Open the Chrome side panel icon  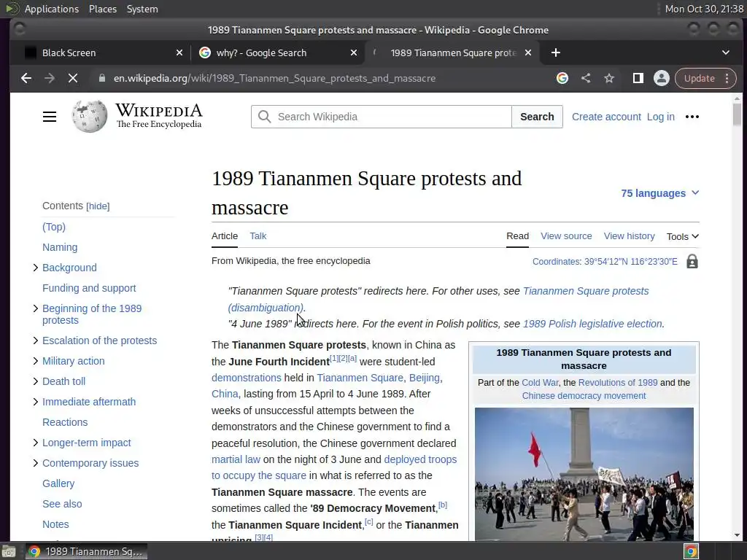[638, 79]
